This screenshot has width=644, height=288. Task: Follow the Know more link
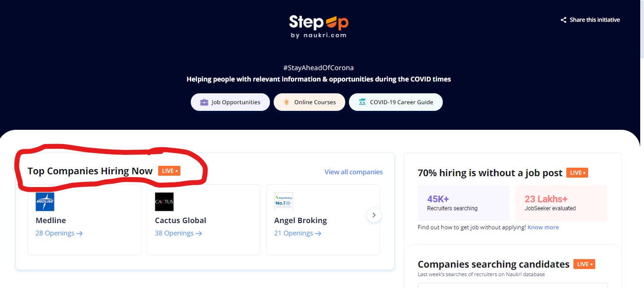coord(543,227)
